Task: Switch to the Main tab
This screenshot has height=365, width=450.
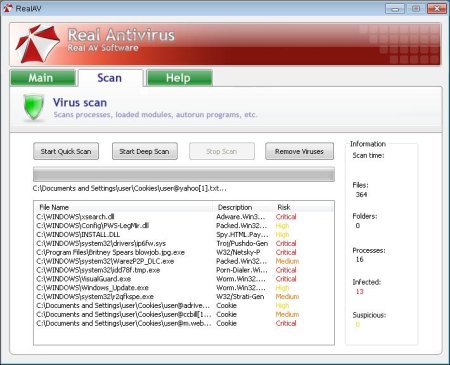Action: 42,78
